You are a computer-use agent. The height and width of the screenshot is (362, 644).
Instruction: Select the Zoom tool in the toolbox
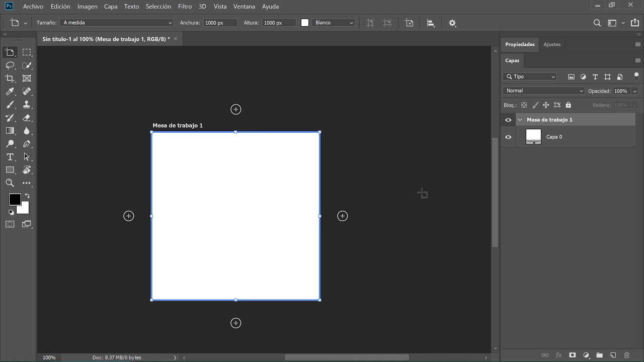10,183
